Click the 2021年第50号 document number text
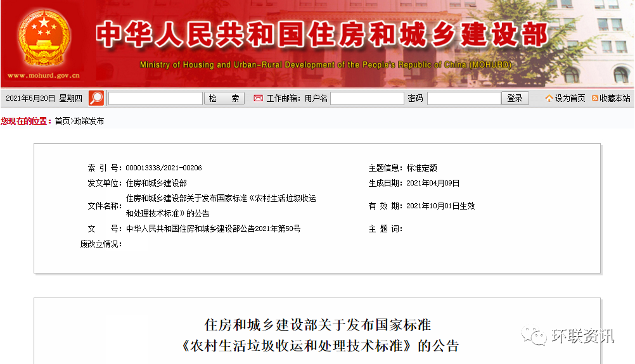This screenshot has width=635, height=364. (x=213, y=229)
